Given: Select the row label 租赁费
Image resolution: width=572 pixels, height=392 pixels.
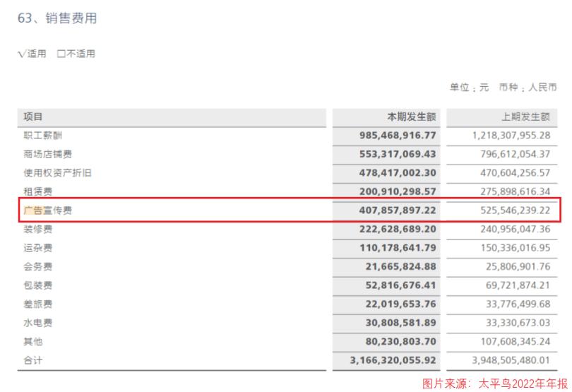Looking at the screenshot, I should click(x=38, y=191).
